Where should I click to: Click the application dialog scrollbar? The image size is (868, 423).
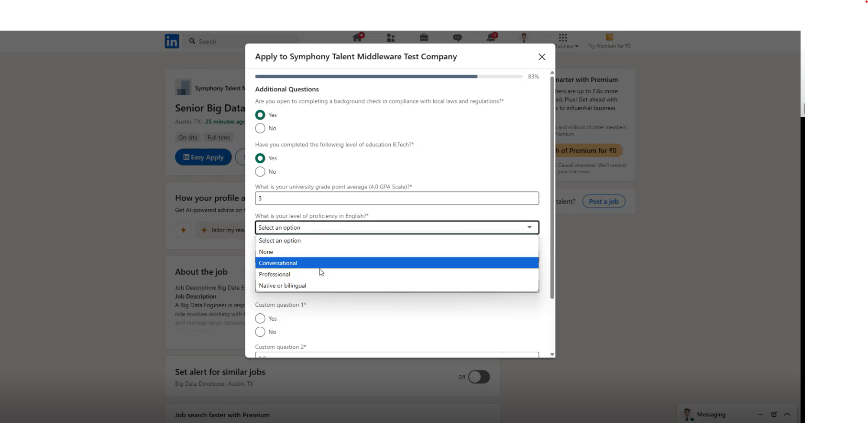(x=552, y=187)
